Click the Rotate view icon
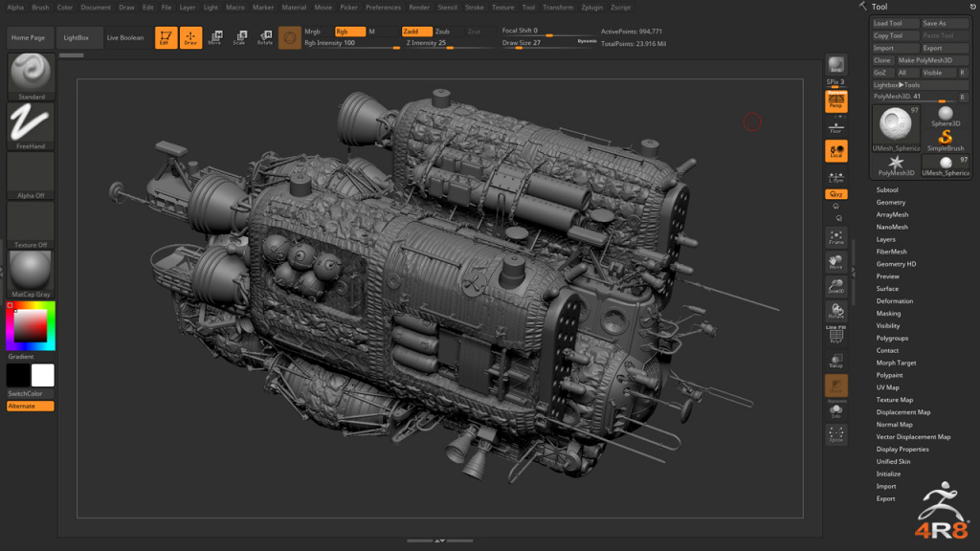 click(835, 311)
